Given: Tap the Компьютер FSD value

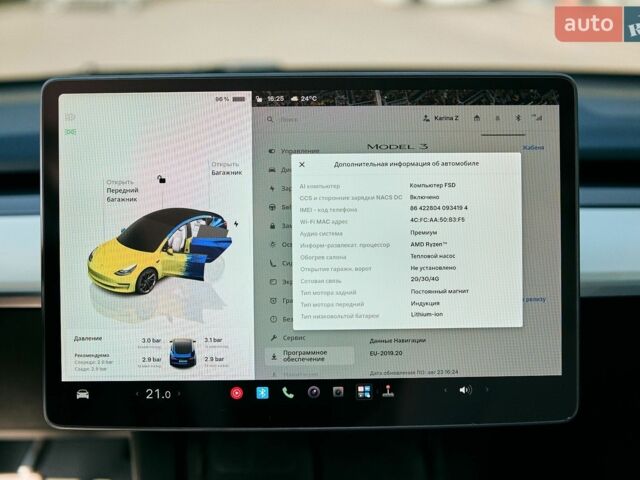Looking at the screenshot, I should tap(433, 185).
